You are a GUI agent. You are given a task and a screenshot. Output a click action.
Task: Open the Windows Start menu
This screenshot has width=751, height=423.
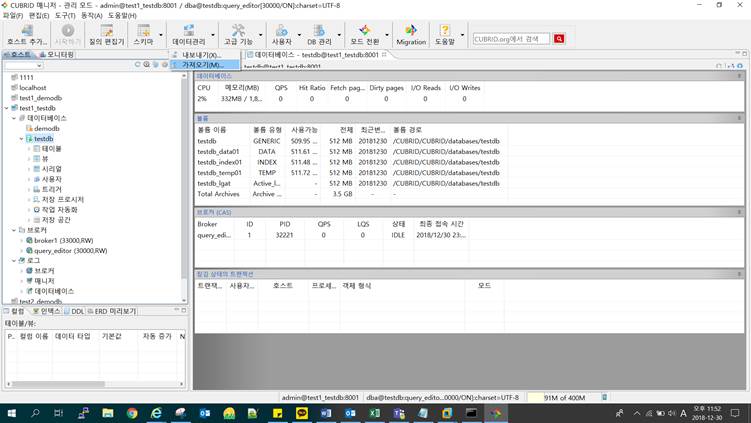(11, 413)
